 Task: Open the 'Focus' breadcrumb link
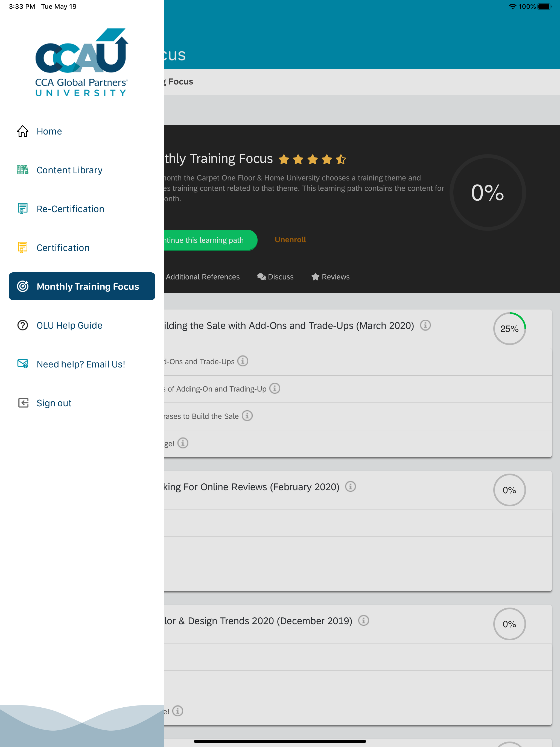(180, 82)
